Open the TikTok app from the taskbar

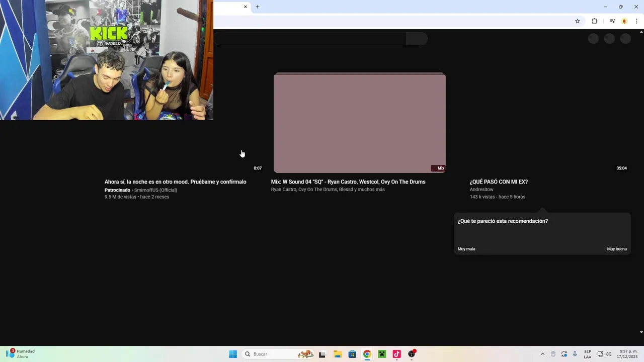[x=396, y=354]
